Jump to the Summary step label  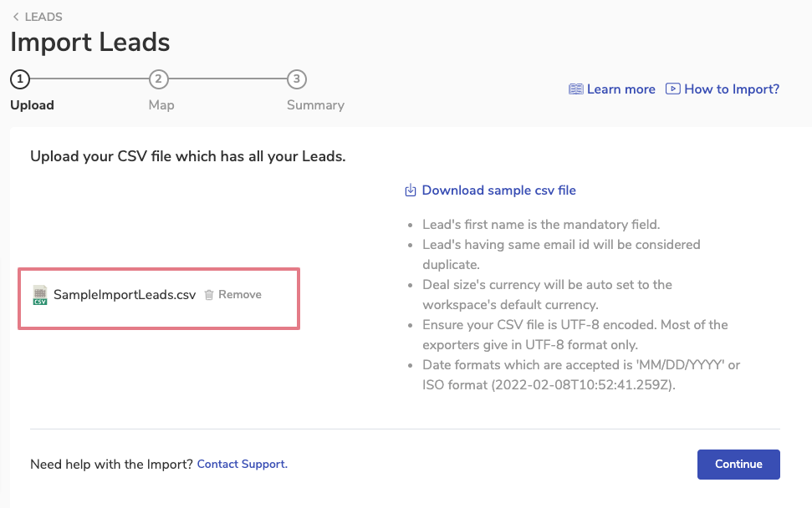315,105
